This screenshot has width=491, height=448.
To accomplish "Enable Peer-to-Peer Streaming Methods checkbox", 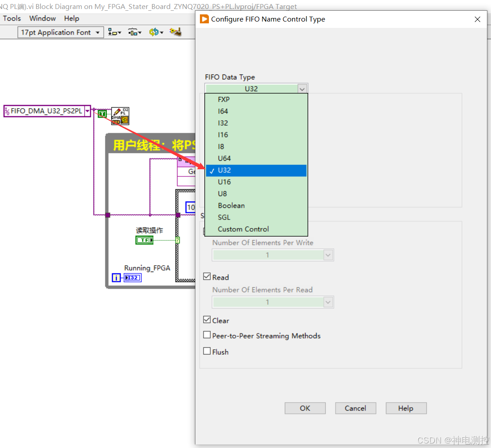I will coord(207,335).
